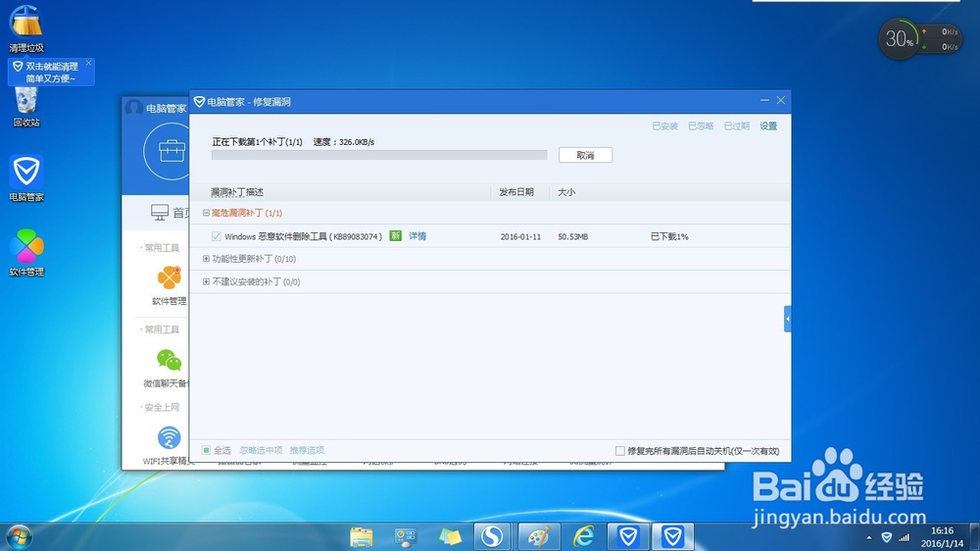Open Windows Explorer from the taskbar

[x=361, y=536]
